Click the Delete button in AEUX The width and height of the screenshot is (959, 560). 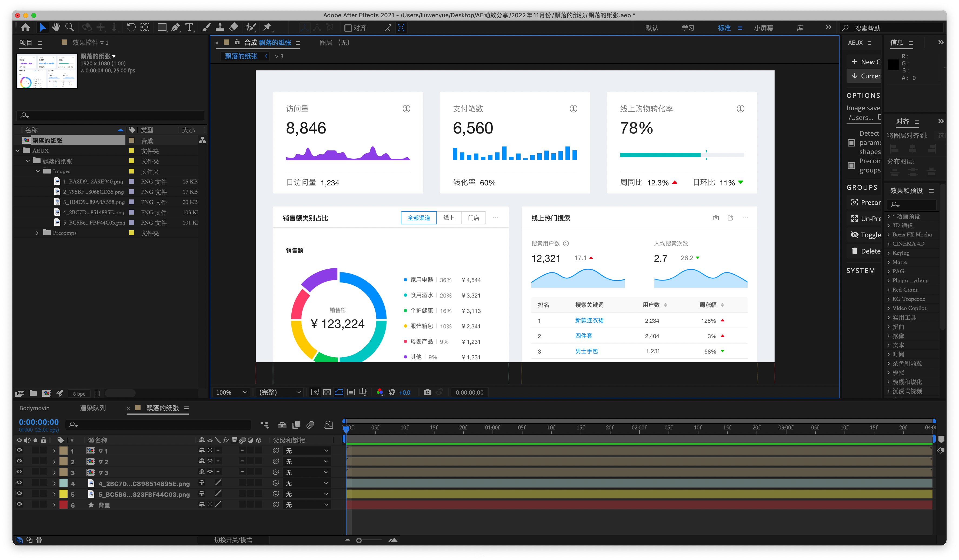(865, 251)
